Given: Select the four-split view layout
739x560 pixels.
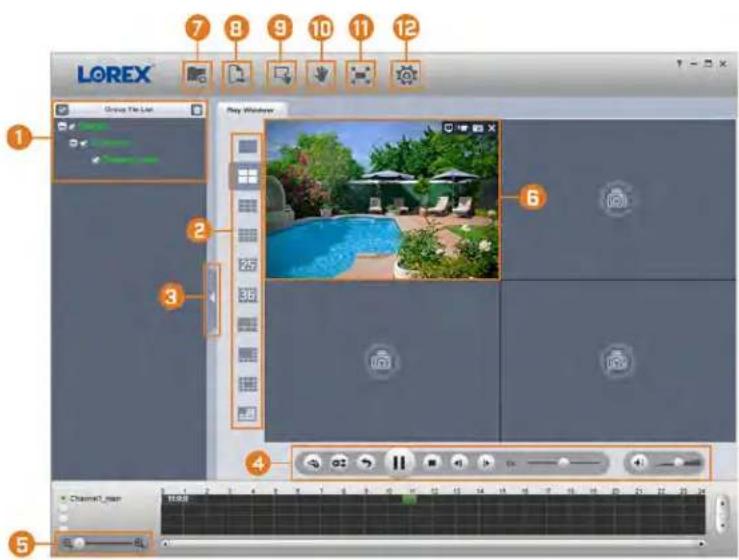Looking at the screenshot, I should [247, 176].
